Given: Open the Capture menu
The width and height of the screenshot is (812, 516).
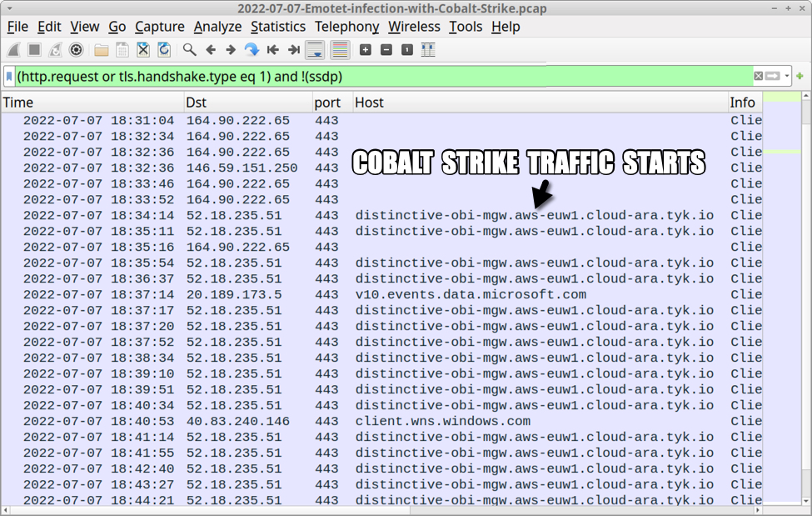Looking at the screenshot, I should (x=160, y=27).
